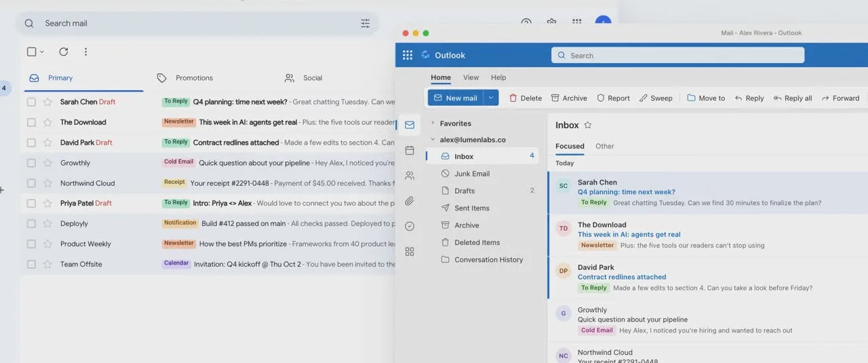868x363 pixels.
Task: Click Move to in Outlook toolbar
Action: tap(706, 98)
